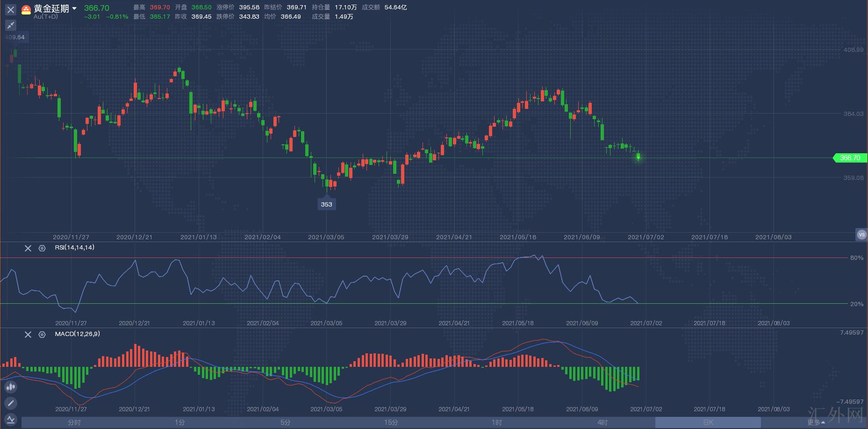Click the 366.70 current price tag
The image size is (868, 429).
(850, 158)
